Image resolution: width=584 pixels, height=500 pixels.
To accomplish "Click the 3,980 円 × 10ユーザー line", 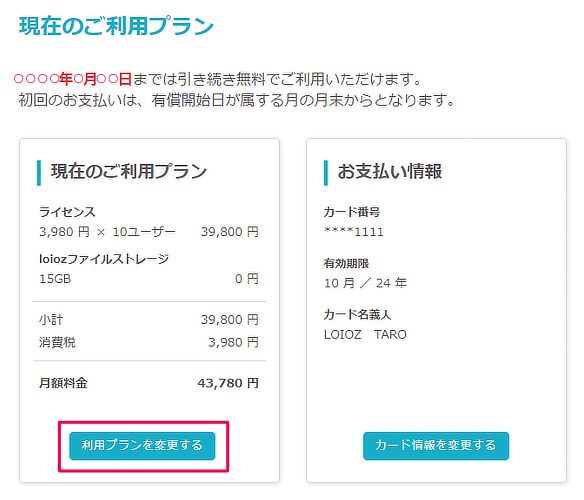I will pyautogui.click(x=107, y=232).
